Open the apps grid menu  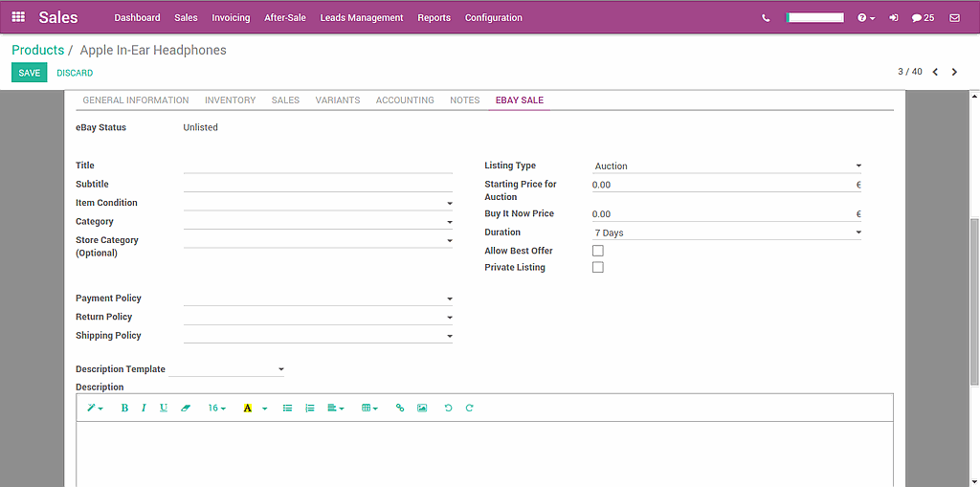[x=18, y=17]
